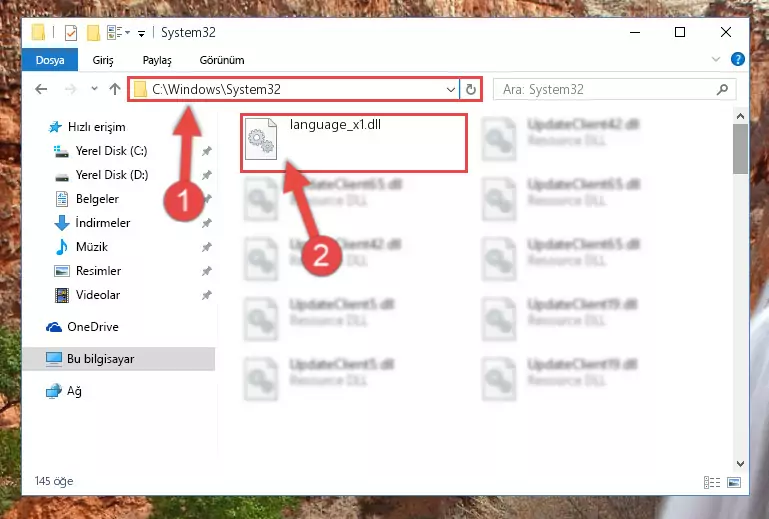Image resolution: width=769 pixels, height=519 pixels.
Task: Click the New folder quick access icon
Action: pyautogui.click(x=93, y=33)
